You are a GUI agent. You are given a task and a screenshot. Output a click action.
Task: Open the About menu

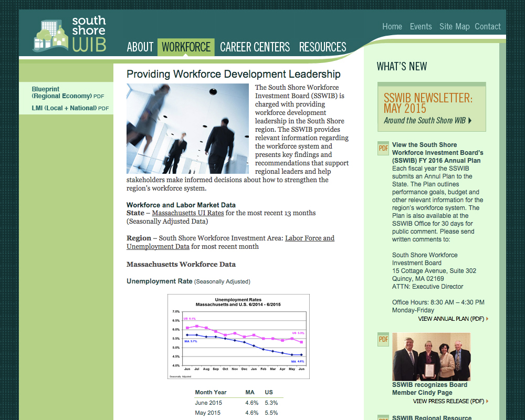(140, 47)
